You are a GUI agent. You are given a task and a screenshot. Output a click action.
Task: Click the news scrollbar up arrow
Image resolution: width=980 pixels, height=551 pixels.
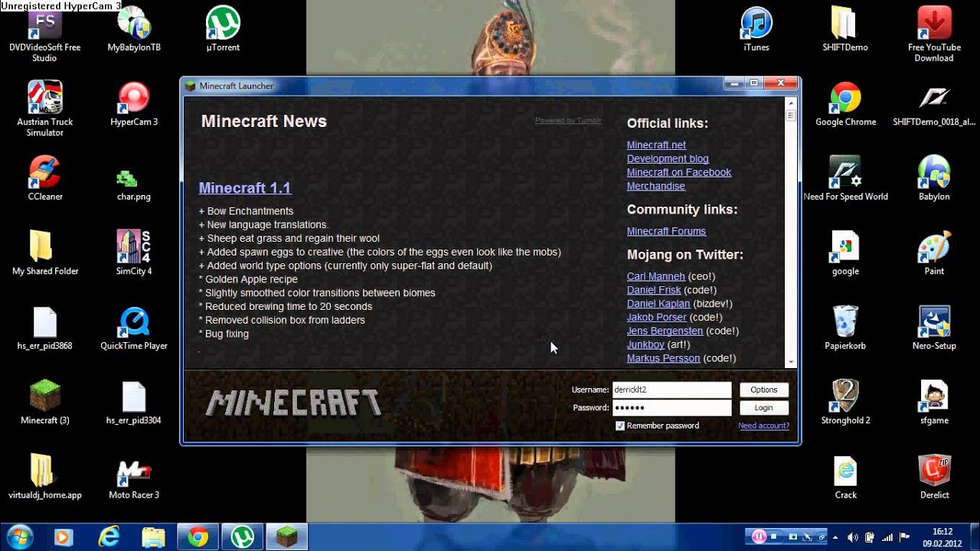click(790, 103)
